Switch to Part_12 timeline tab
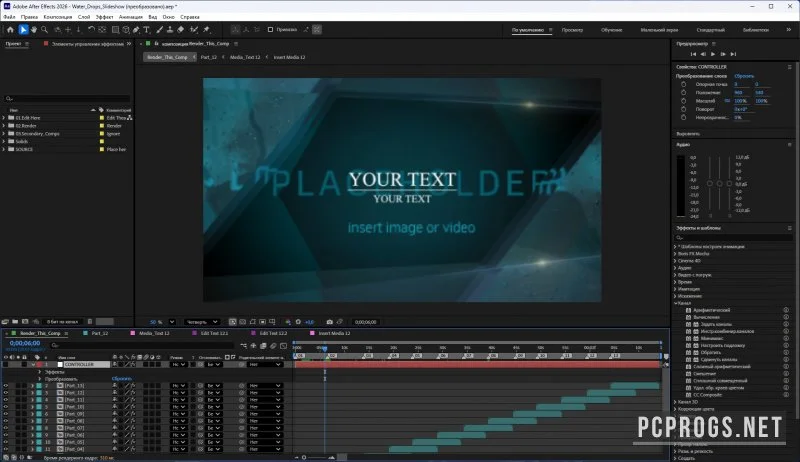The height and width of the screenshot is (462, 800). pos(99,333)
